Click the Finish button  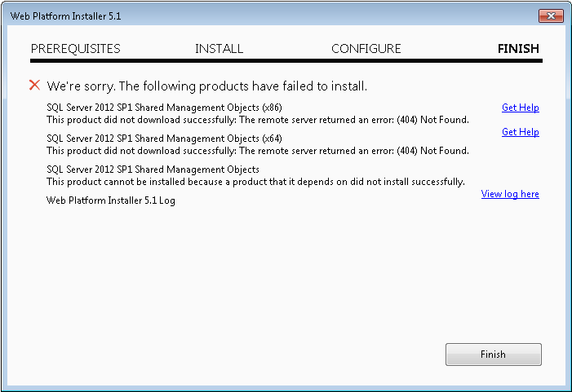point(493,355)
